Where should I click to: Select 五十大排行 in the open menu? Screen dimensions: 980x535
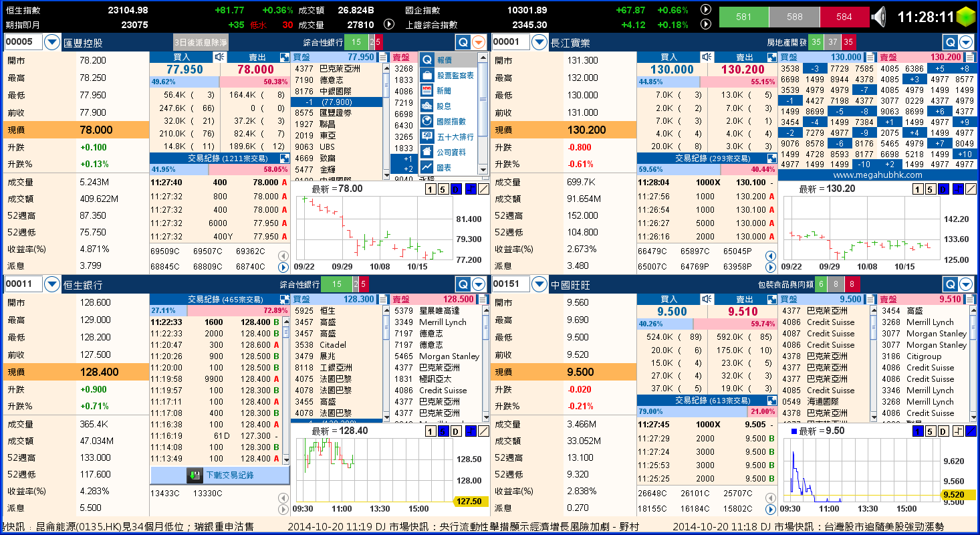pos(449,136)
